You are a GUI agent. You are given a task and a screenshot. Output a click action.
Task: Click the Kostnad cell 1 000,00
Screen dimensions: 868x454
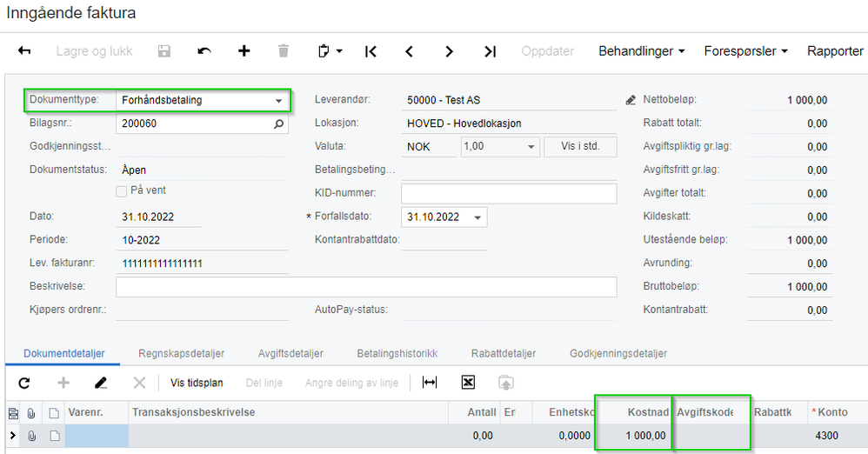point(633,437)
